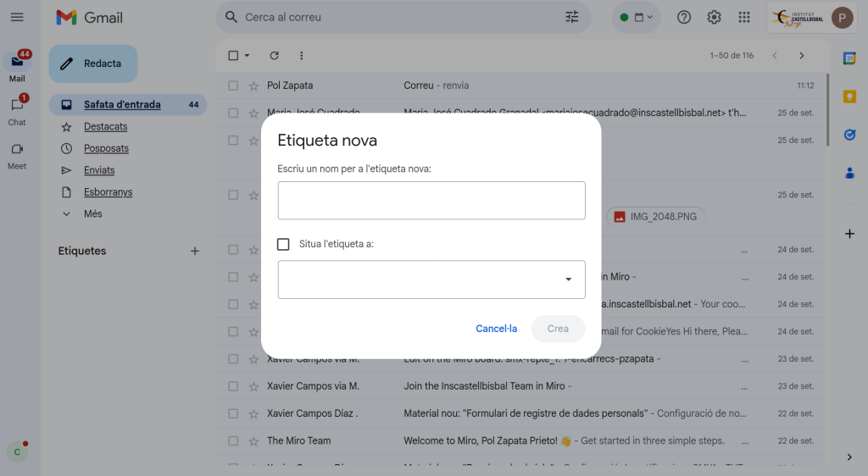Enable the 'Situa l'etiqueta a' checkbox
This screenshot has height=476, width=868.
click(x=284, y=244)
